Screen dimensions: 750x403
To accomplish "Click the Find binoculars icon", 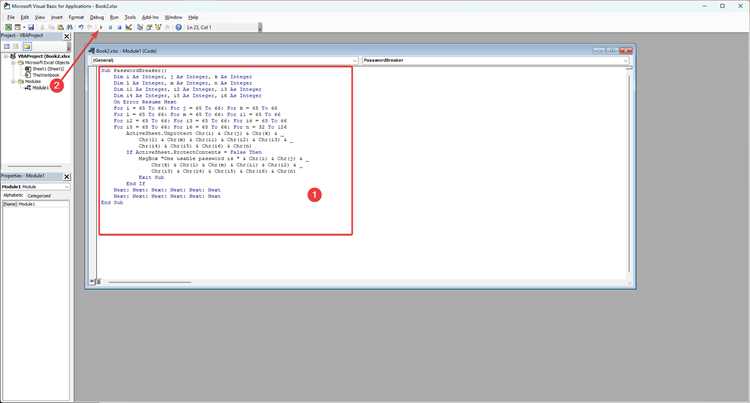I will (x=69, y=27).
